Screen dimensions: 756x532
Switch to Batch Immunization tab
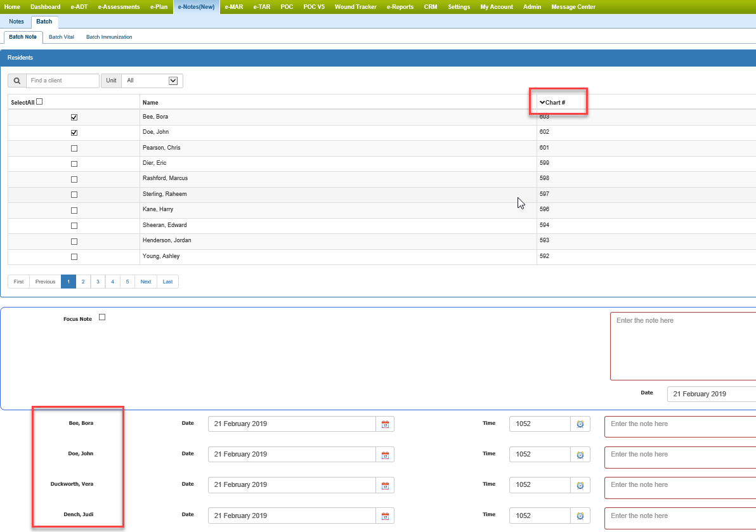pyautogui.click(x=109, y=37)
